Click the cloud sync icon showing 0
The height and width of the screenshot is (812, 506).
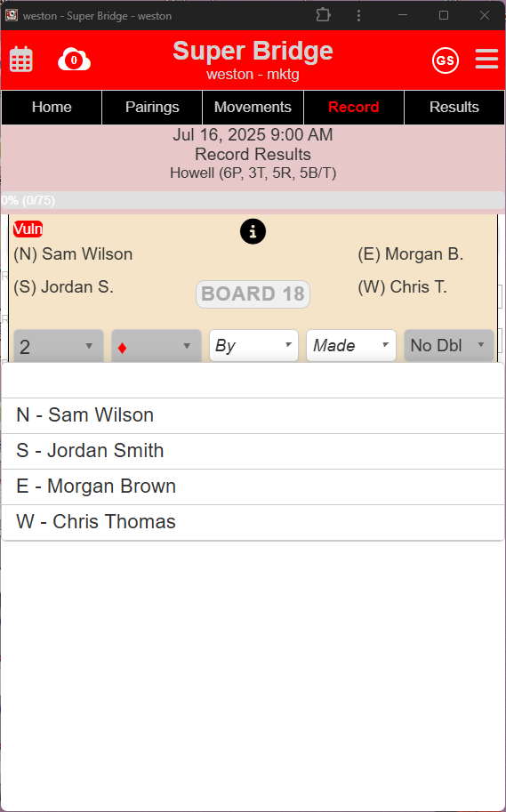[74, 60]
